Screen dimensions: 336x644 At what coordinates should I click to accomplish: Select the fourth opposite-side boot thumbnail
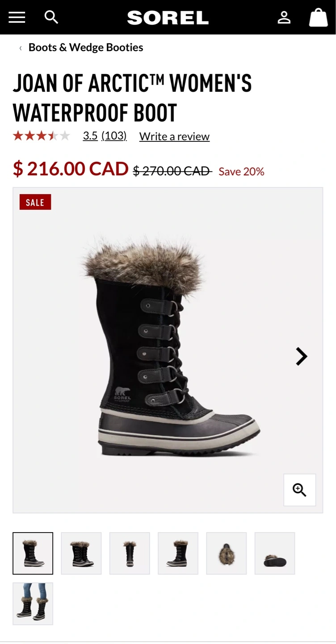pos(178,553)
